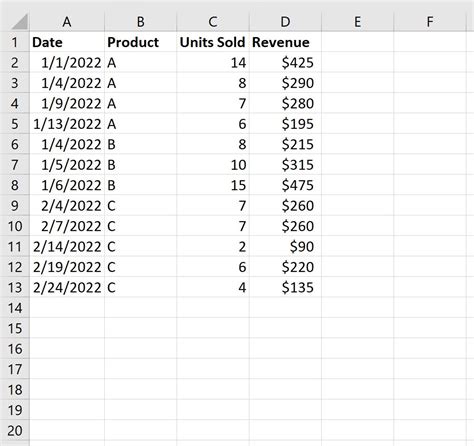Viewport: 474px width, 446px height.
Task: Select column E header
Action: click(x=358, y=22)
